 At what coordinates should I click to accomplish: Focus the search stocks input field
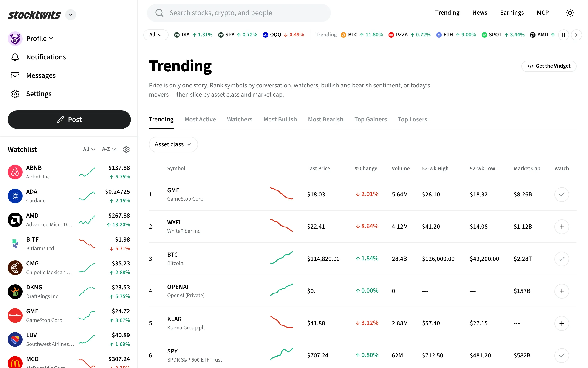coord(239,13)
